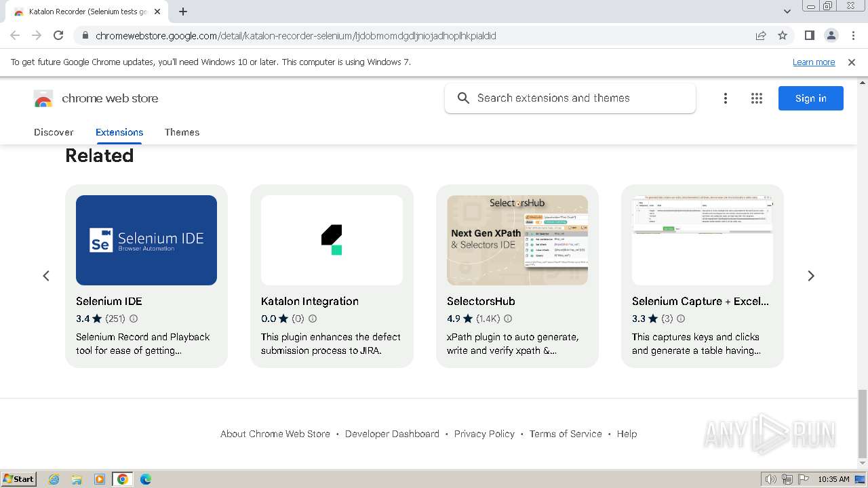Screen dimensions: 868x488
Task: Click the SelectorsHub title
Action: point(481,302)
